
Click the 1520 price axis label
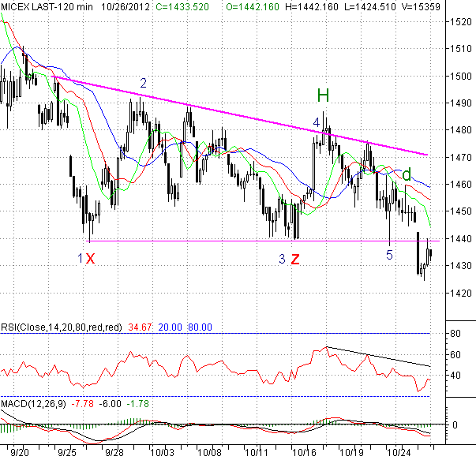point(461,22)
